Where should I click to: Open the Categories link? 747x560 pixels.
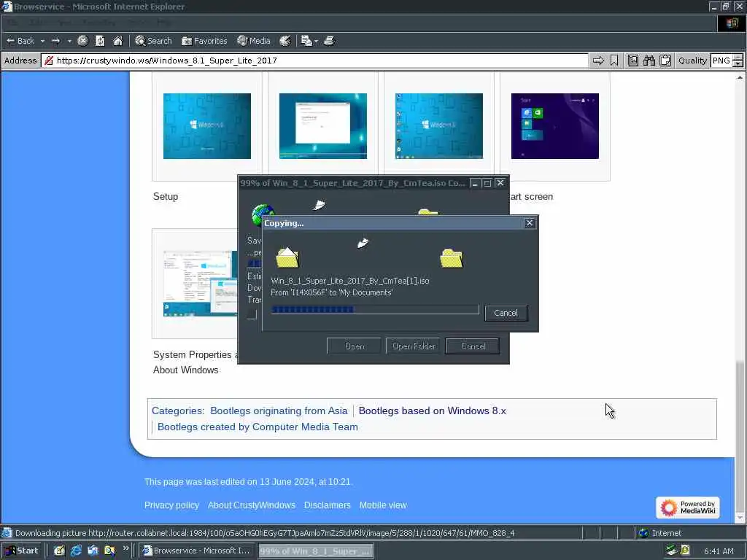(178, 411)
